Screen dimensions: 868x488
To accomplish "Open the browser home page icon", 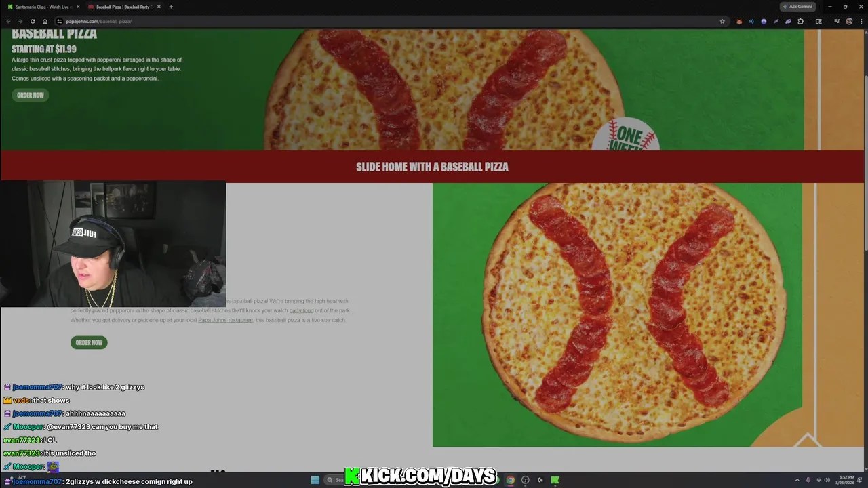I will 45,21.
